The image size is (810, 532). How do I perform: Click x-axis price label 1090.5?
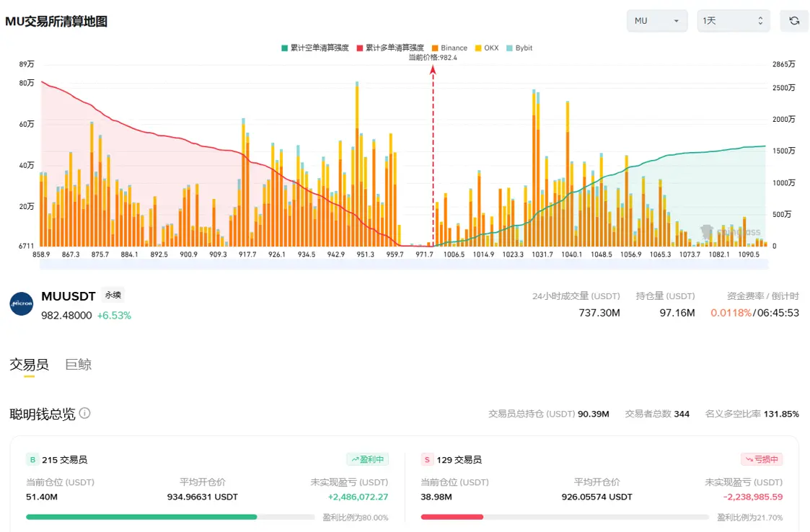tap(749, 254)
